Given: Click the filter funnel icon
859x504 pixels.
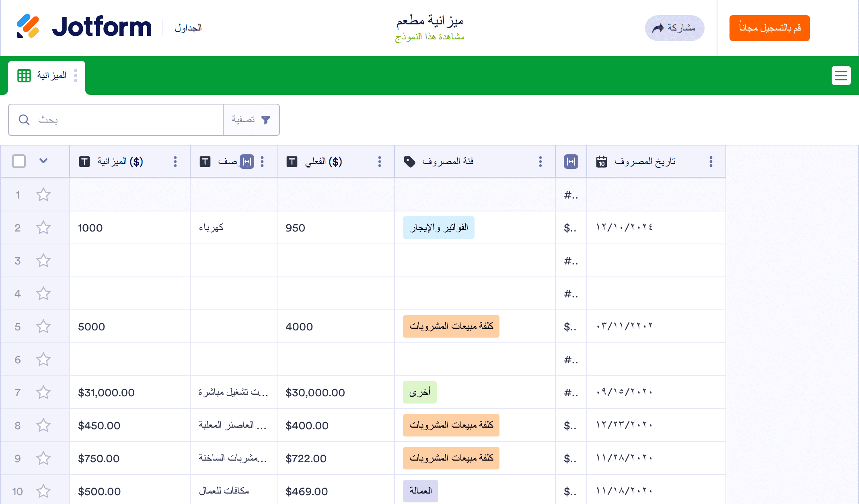Looking at the screenshot, I should click(266, 120).
